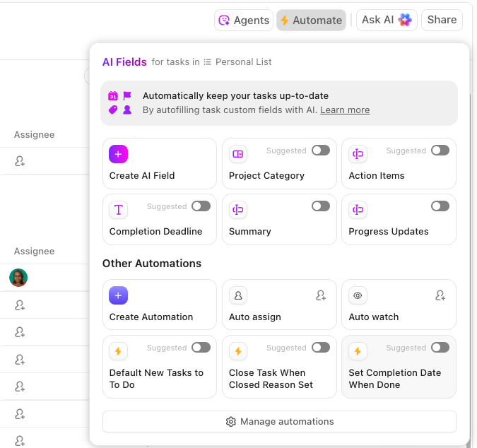
Task: Open the Learn more link
Action: [345, 110]
